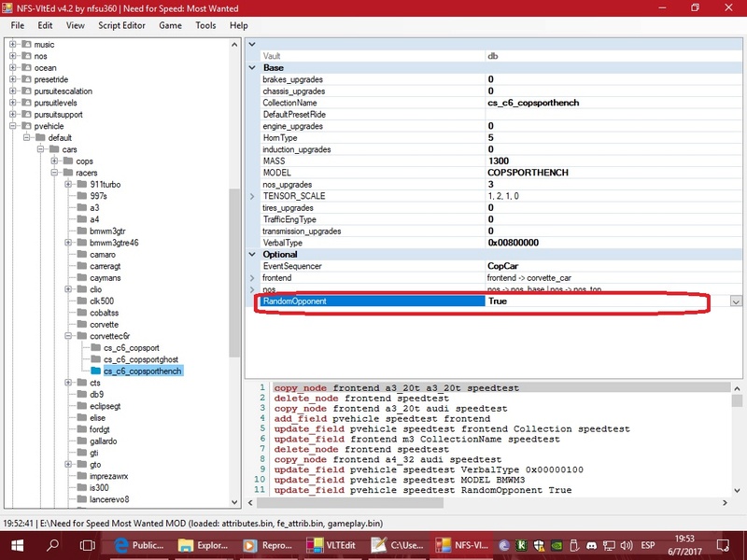This screenshot has width=747, height=560.
Task: Open Task View on the taskbar
Action: pyautogui.click(x=87, y=545)
